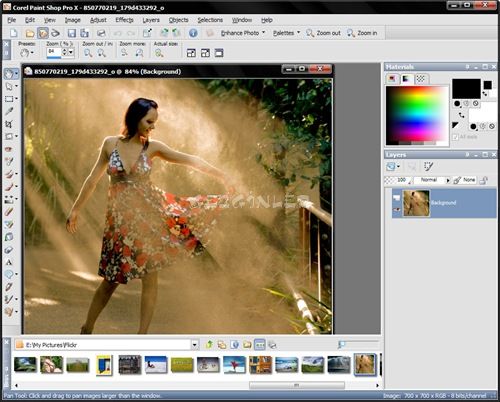Open the Layers menu
The image size is (500, 402).
click(x=151, y=20)
